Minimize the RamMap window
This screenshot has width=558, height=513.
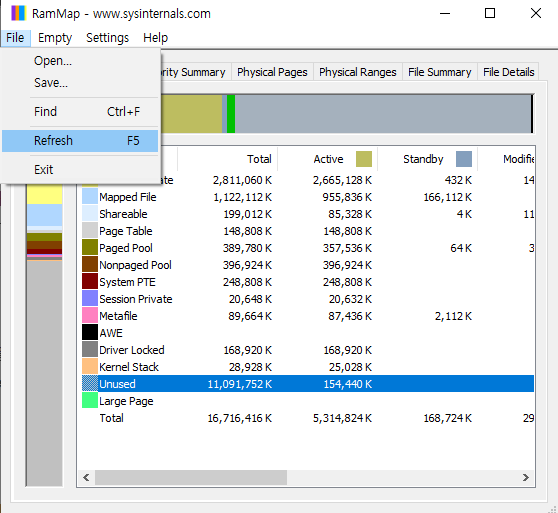pos(445,14)
